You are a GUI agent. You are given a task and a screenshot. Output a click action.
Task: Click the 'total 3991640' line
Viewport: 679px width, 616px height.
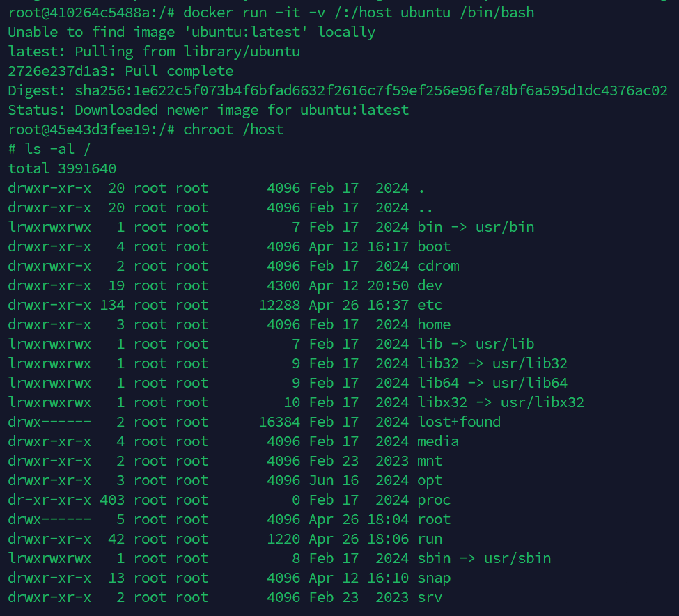62,168
